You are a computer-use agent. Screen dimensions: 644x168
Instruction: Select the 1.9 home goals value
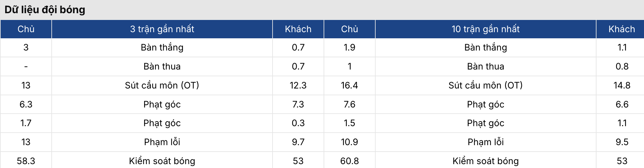[349, 48]
